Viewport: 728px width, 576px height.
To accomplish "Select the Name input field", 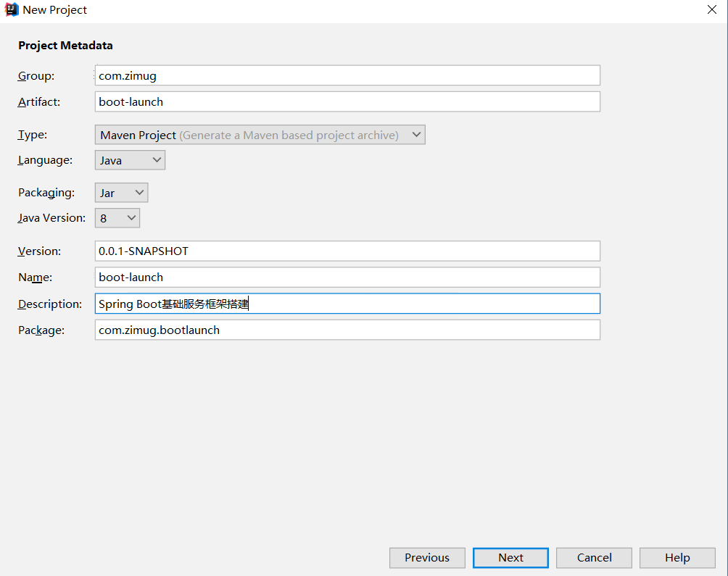I will tap(347, 277).
